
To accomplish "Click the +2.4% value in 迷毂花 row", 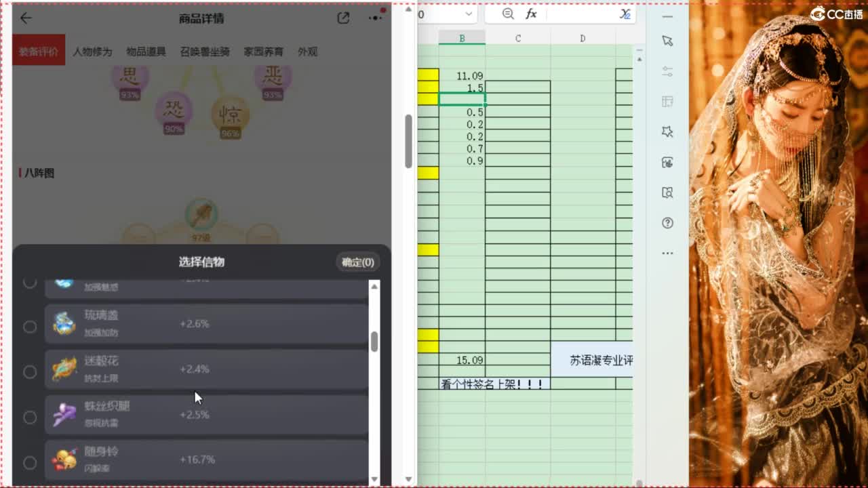I will click(194, 369).
